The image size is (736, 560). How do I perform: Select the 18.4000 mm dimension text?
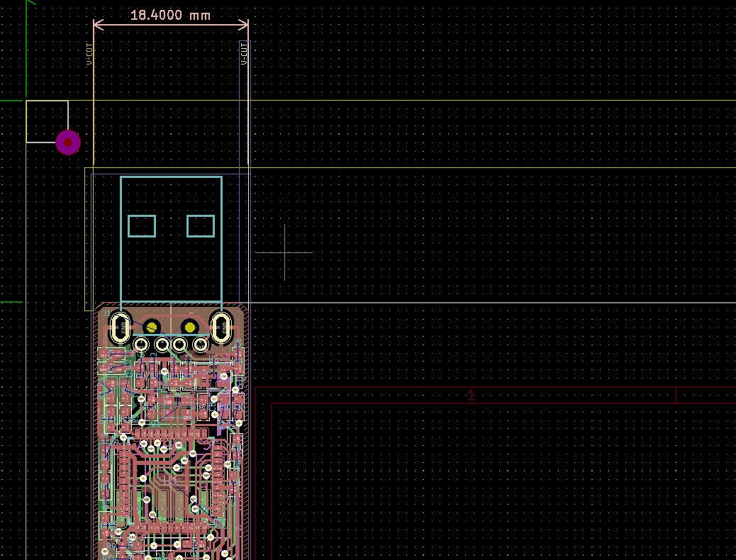170,15
